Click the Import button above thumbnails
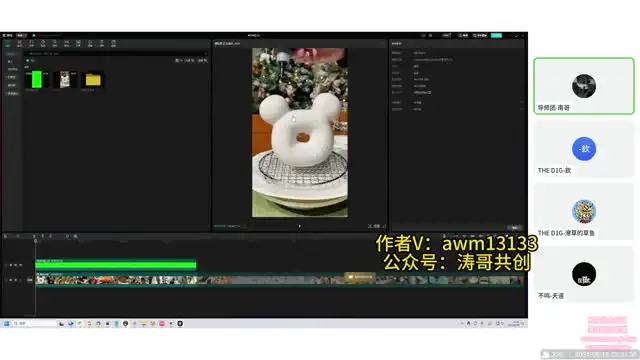Screen dimensions: 640x360 click(31, 60)
